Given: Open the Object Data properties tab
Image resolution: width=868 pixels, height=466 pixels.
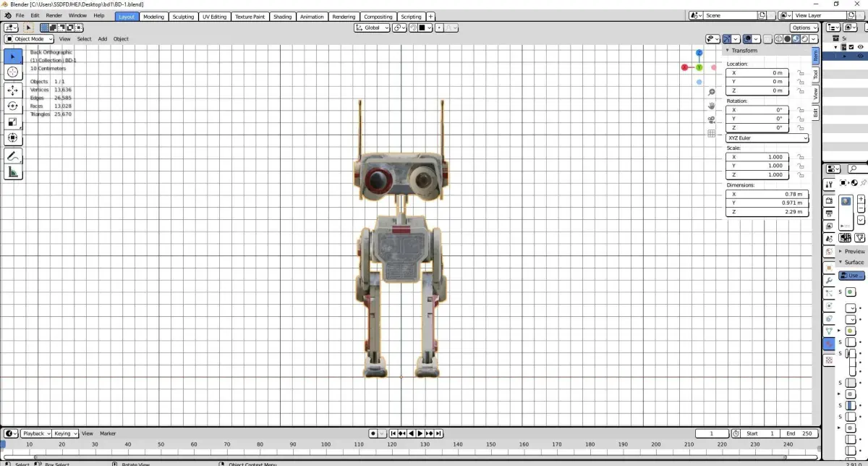Looking at the screenshot, I should 829,331.
